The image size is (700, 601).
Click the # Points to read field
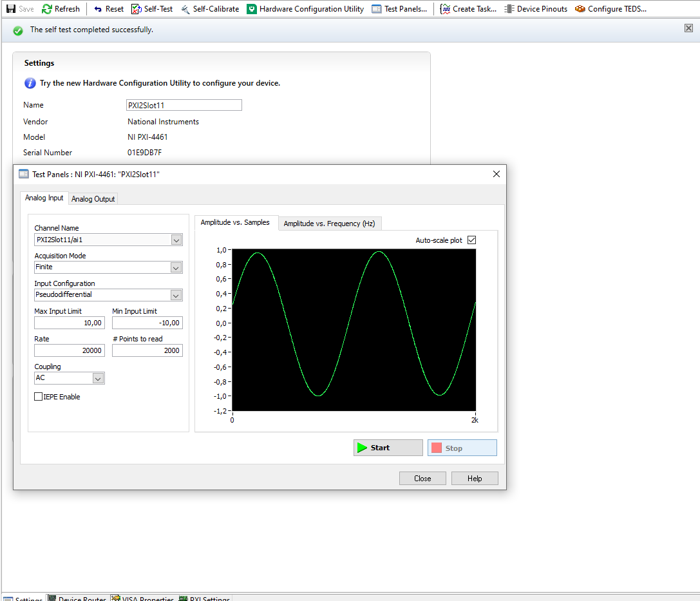point(147,350)
